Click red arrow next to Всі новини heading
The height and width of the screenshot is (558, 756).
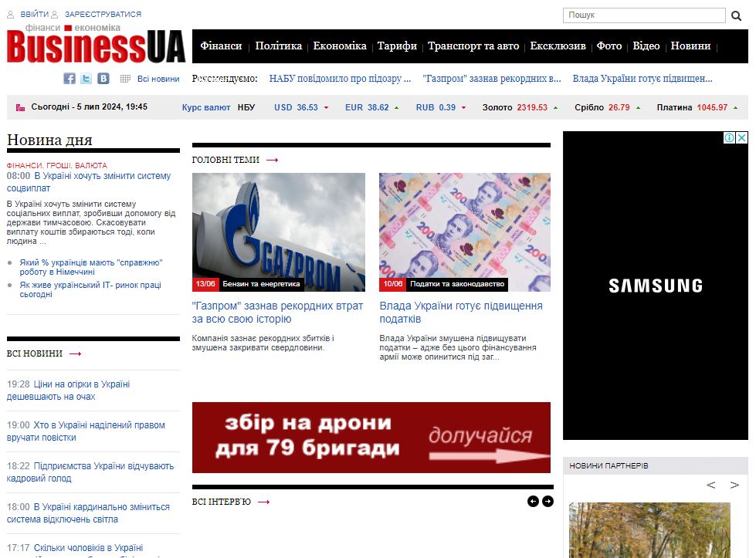(75, 353)
